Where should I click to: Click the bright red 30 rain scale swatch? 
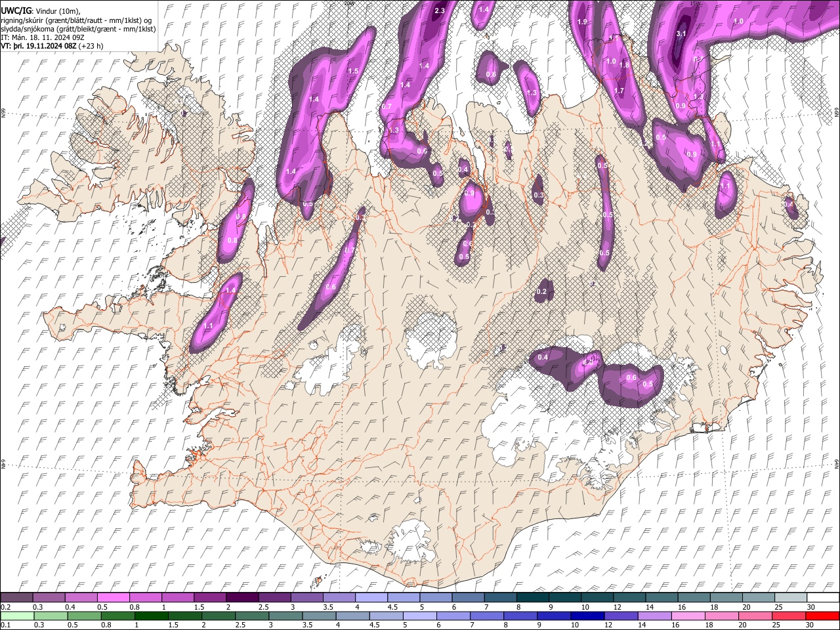coord(822,616)
